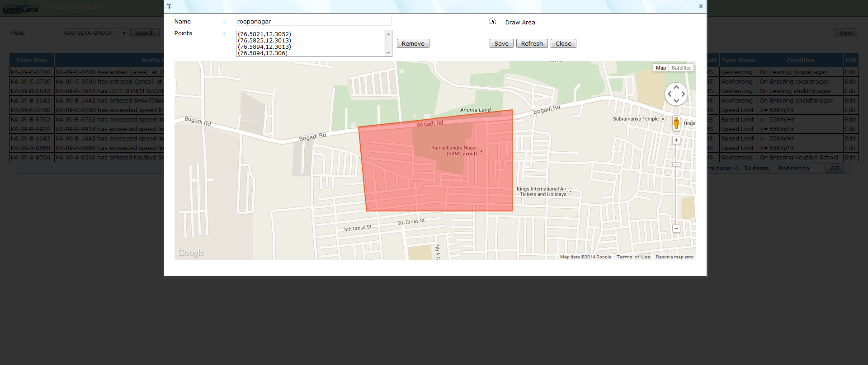Open the Report a map error link
Image resolution: width=868 pixels, height=365 pixels.
click(x=675, y=257)
